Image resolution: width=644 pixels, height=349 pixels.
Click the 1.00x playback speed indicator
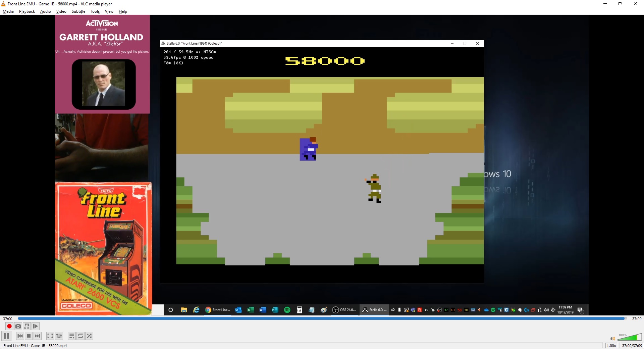(x=611, y=346)
